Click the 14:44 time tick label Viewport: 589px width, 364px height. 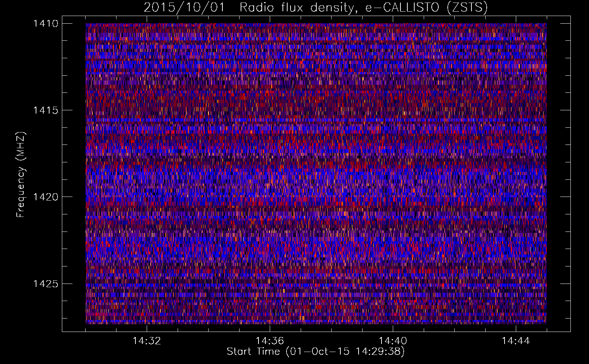pos(516,341)
